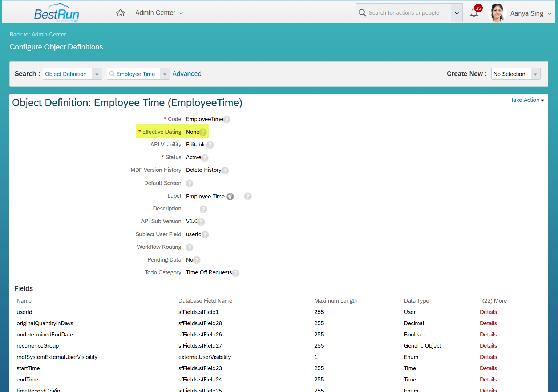Open Details for userId field
This screenshot has width=558, height=392.
(488, 312)
